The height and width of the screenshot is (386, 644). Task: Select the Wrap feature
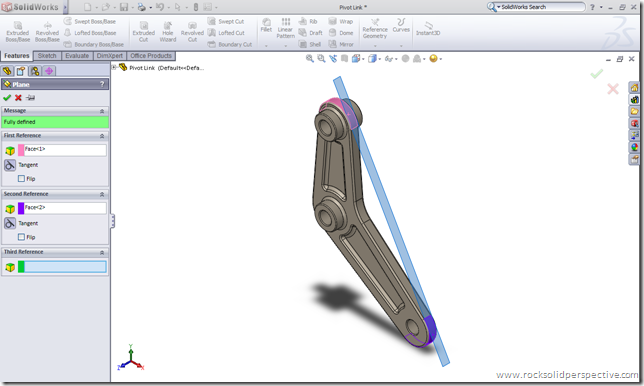[341, 21]
